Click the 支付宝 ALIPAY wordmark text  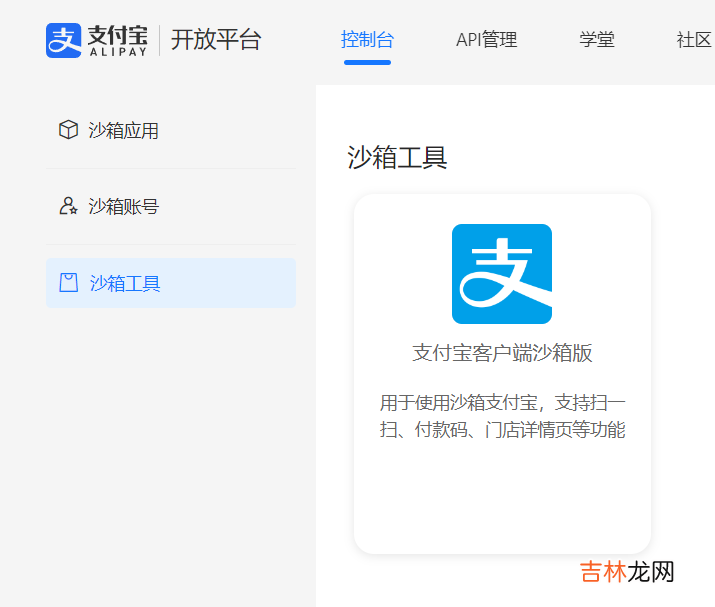coord(117,40)
